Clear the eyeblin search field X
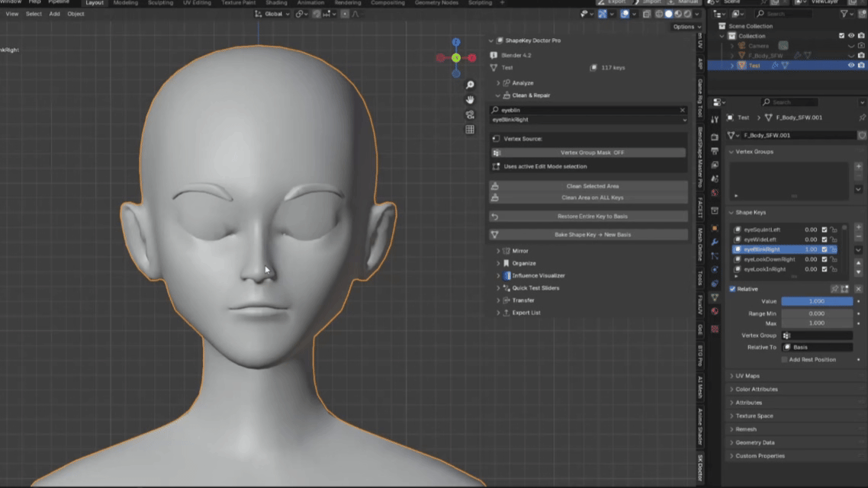The width and height of the screenshot is (868, 488). tap(683, 110)
